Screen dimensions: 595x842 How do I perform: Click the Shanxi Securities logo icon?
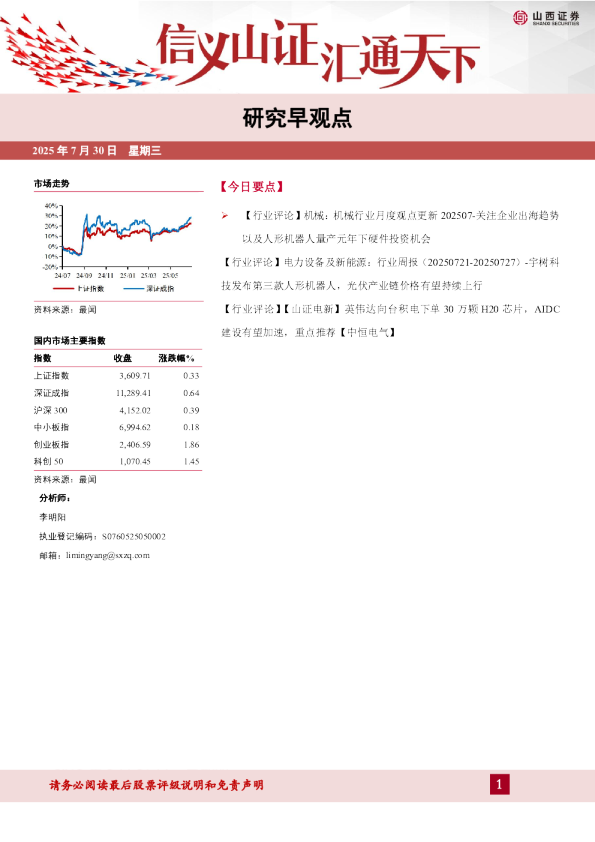520,17
